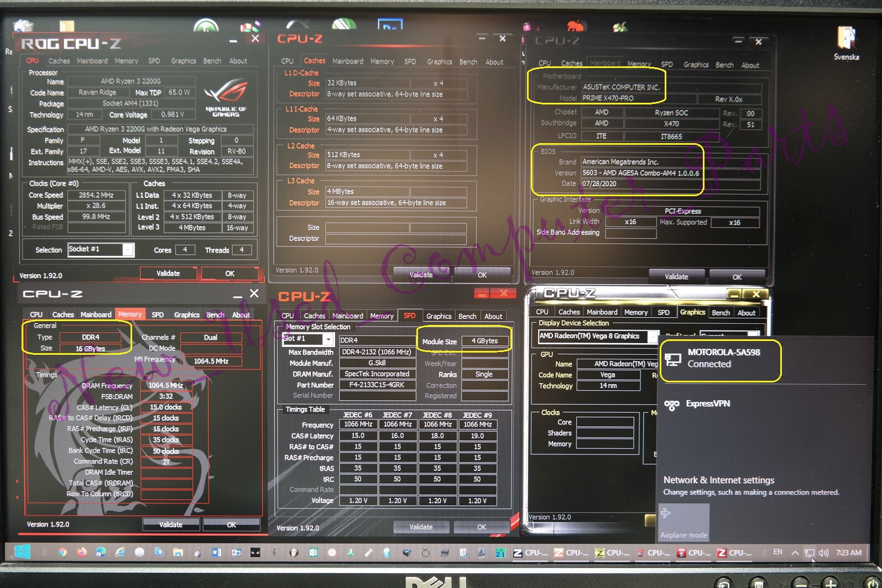This screenshot has width=882, height=588.
Task: Click the Code Name Raven Ridge field
Action: click(97, 93)
